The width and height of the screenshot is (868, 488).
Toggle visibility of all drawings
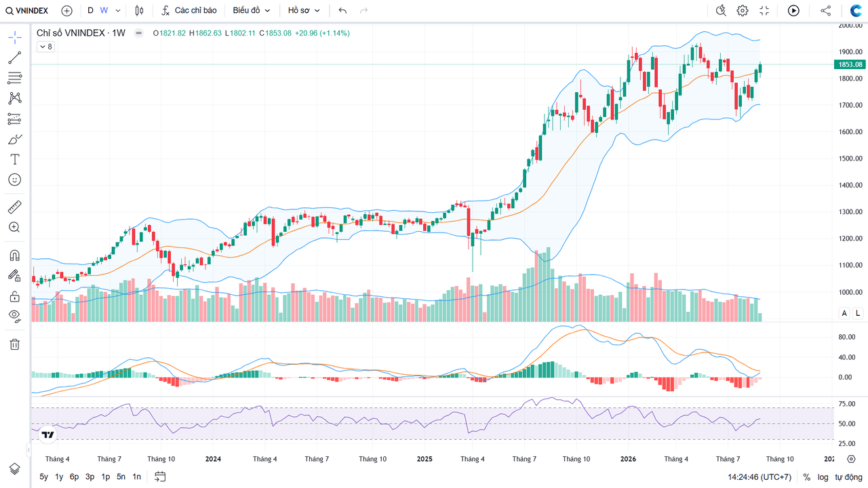tap(14, 315)
